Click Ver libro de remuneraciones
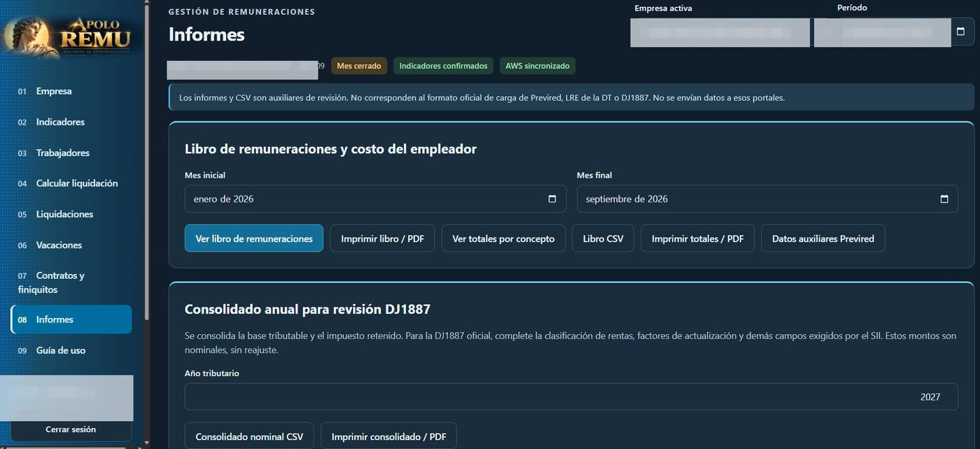The height and width of the screenshot is (449, 980). point(254,239)
